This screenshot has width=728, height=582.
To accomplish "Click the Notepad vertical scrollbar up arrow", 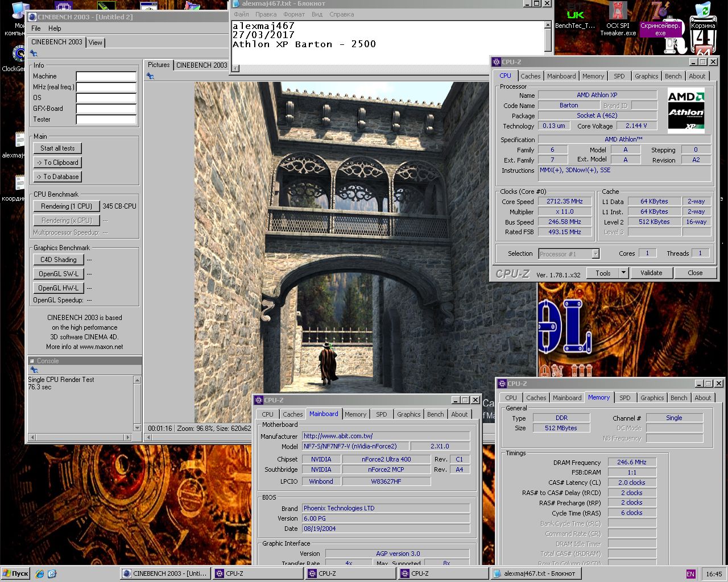I will pos(548,25).
